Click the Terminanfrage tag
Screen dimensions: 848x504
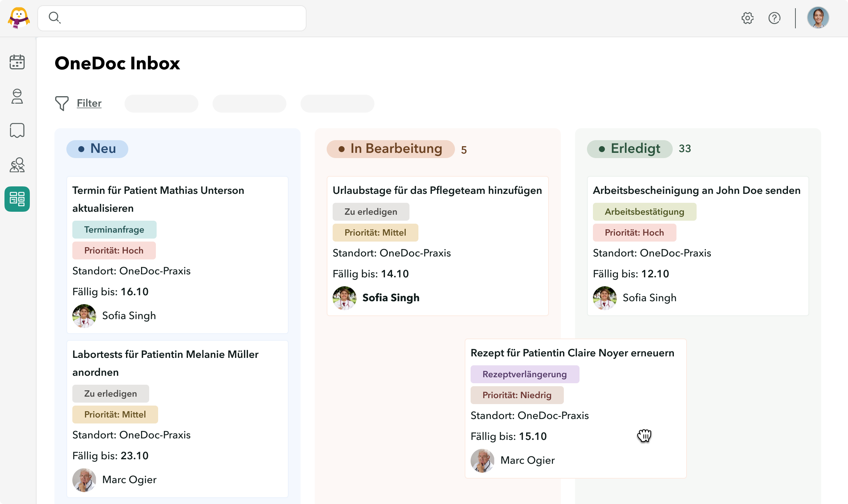tap(114, 230)
